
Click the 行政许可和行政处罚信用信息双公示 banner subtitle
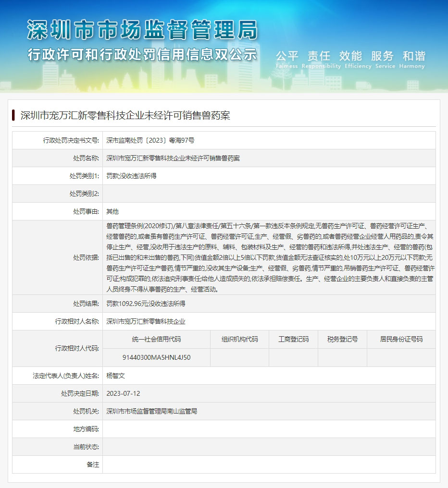142,54
